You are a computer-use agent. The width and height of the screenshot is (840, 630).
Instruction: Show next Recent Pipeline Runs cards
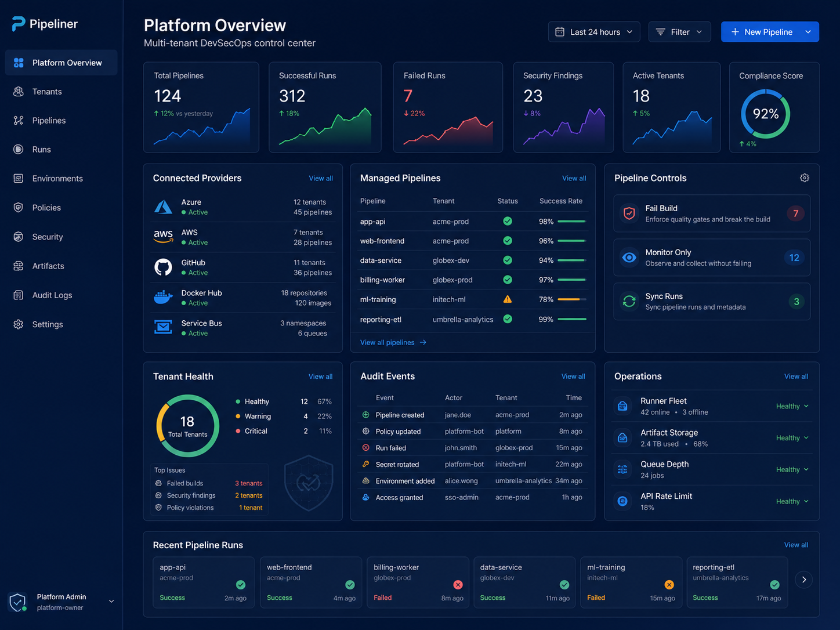803,580
